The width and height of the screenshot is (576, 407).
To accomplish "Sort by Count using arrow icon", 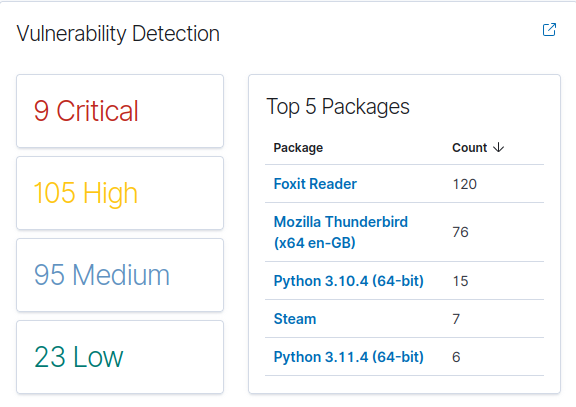I will [x=498, y=148].
